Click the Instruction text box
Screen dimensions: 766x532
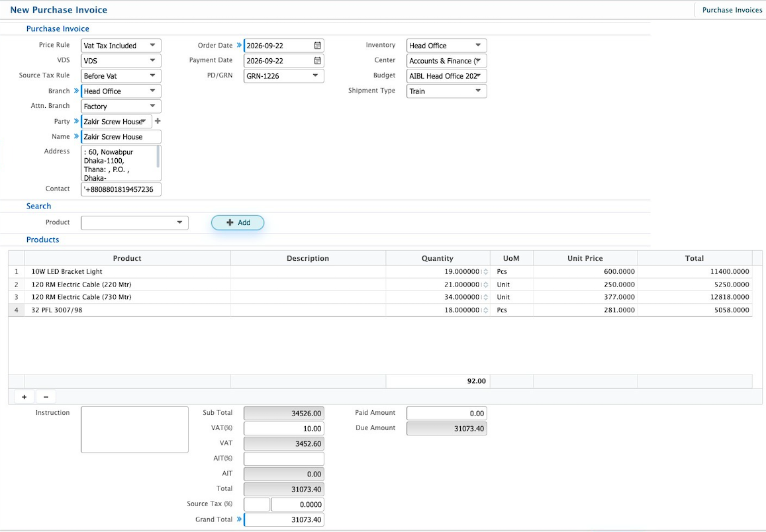point(134,429)
